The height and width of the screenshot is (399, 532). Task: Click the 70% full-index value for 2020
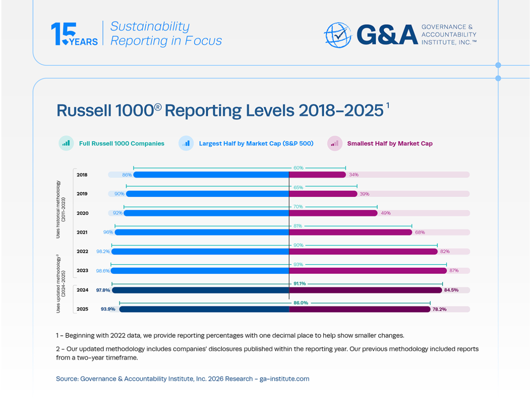(298, 207)
